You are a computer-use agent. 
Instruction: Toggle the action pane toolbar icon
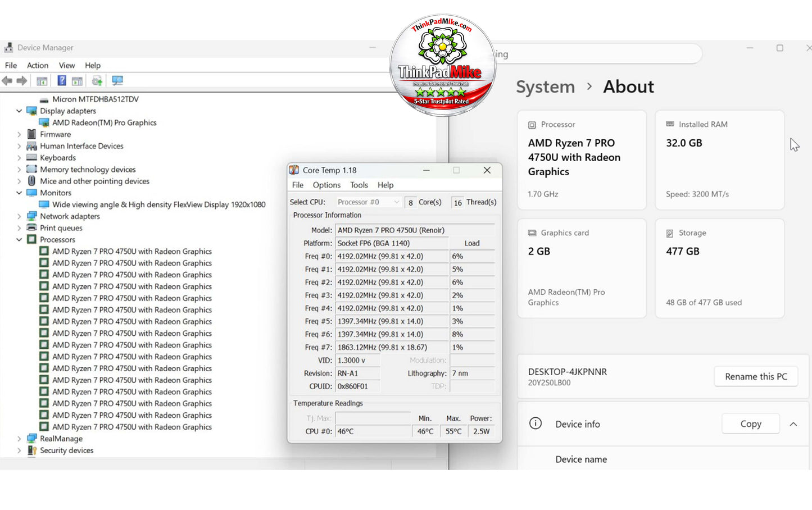(78, 81)
